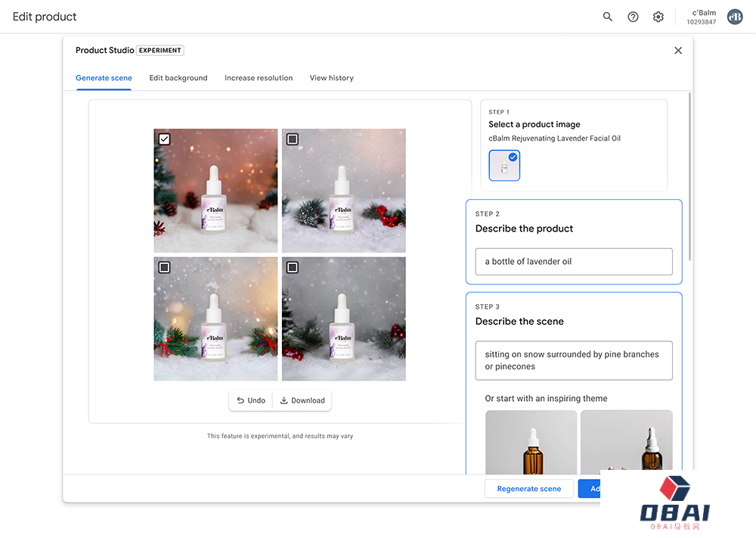Check the top-right generated image checkbox
Screen dimensions: 756x538
[293, 139]
